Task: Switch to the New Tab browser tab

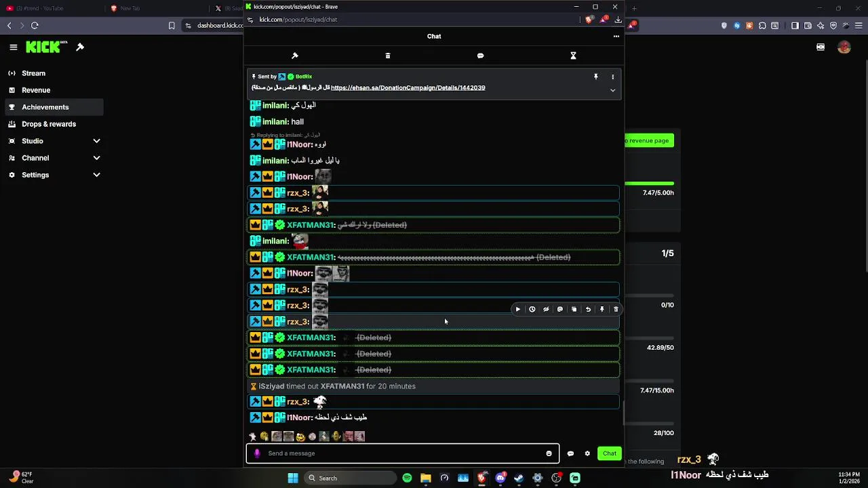Action: [156, 8]
